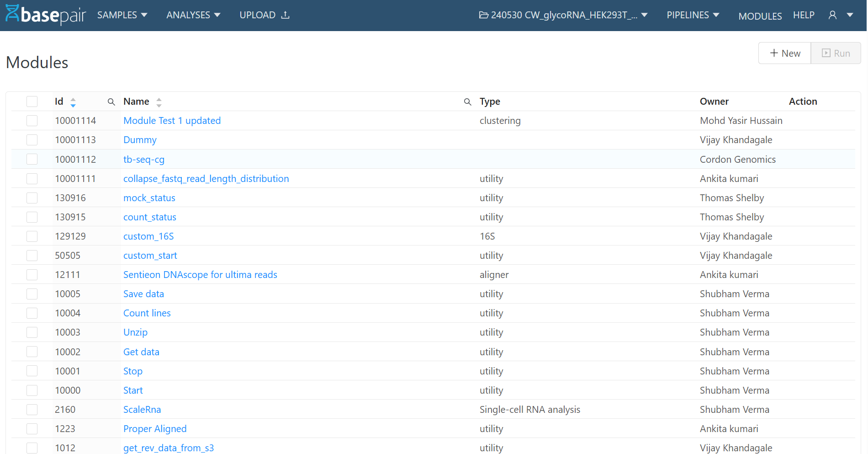This screenshot has height=454, width=868.
Task: Check the checkbox next to ScaleRna
Action: pyautogui.click(x=32, y=409)
